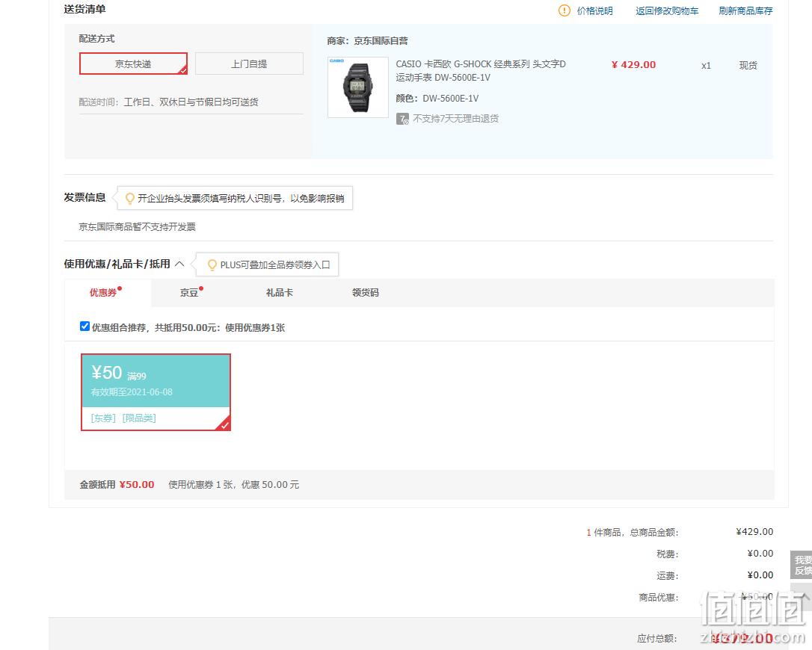Deselect the ¥50 满99 coupon card
812x650 pixels.
[x=156, y=391]
